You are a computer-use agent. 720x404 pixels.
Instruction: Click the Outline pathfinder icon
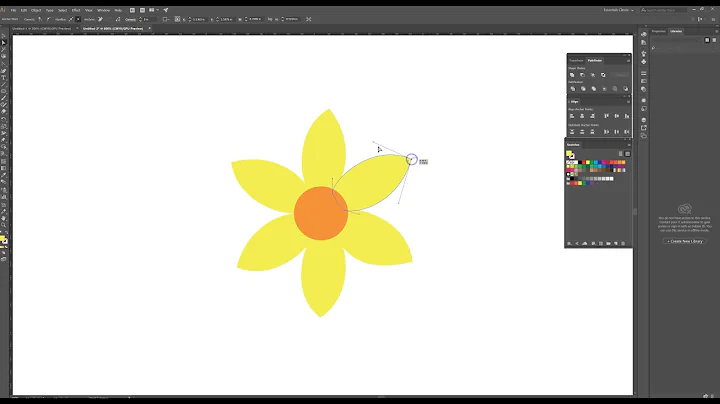click(615, 89)
